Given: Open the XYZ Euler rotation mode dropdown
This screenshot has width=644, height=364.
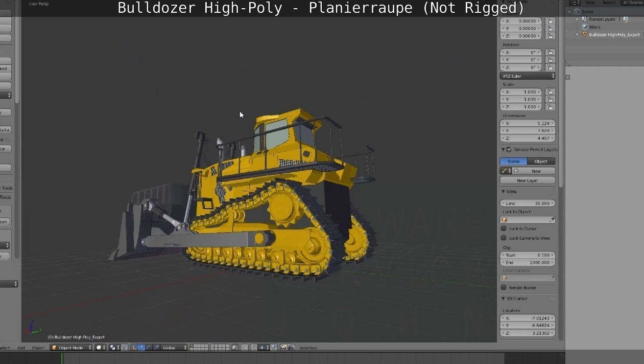Looking at the screenshot, I should pyautogui.click(x=528, y=76).
